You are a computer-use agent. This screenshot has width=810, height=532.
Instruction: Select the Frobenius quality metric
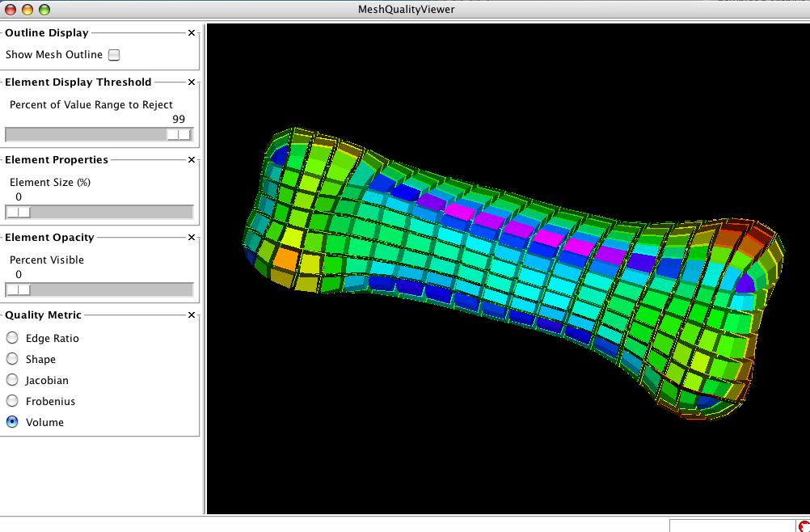pos(12,401)
